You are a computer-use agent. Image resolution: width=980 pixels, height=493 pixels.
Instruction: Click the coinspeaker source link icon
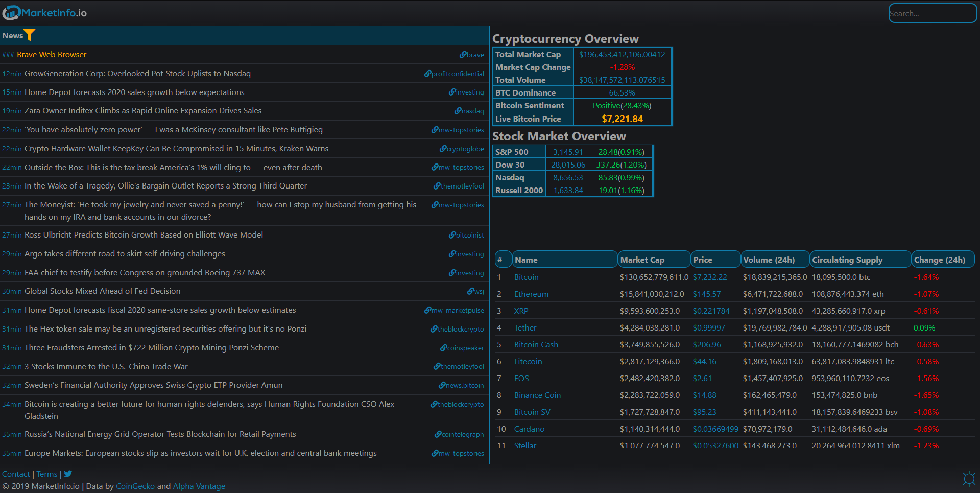443,348
